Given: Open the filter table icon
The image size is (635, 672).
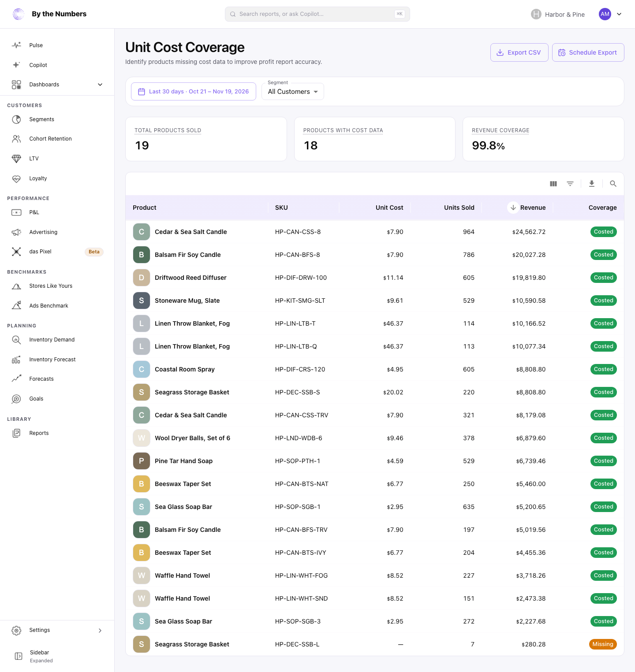Looking at the screenshot, I should coord(570,184).
